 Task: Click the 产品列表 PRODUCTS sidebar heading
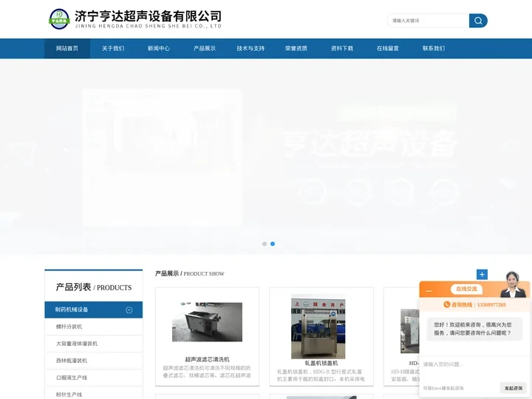94,287
